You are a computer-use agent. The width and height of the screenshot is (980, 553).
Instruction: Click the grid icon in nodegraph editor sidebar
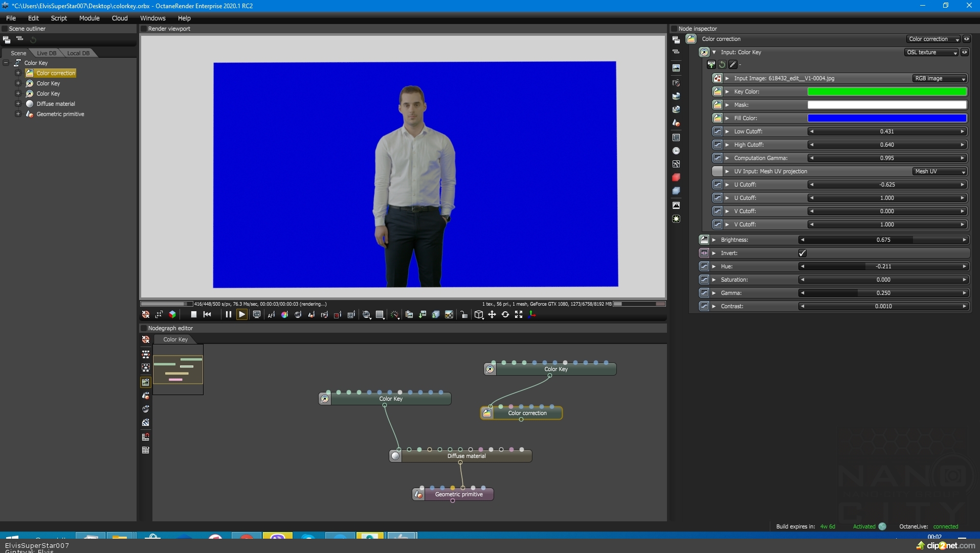[x=146, y=450]
